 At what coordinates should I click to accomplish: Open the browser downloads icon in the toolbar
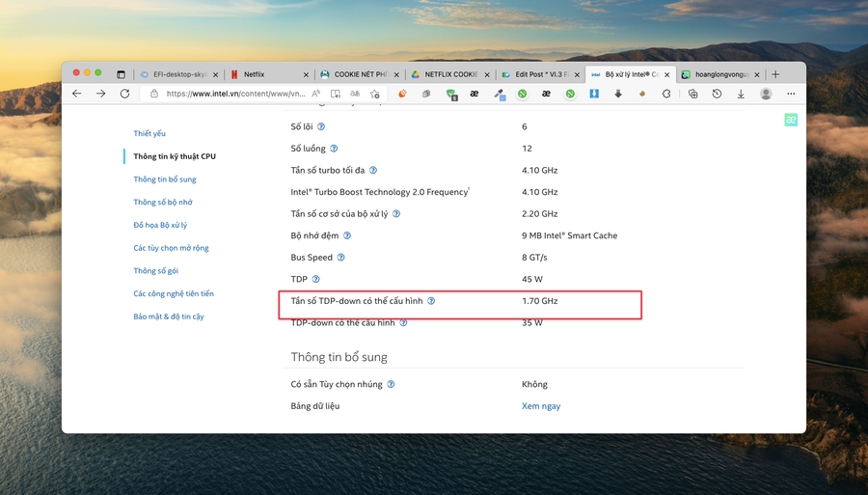[741, 94]
